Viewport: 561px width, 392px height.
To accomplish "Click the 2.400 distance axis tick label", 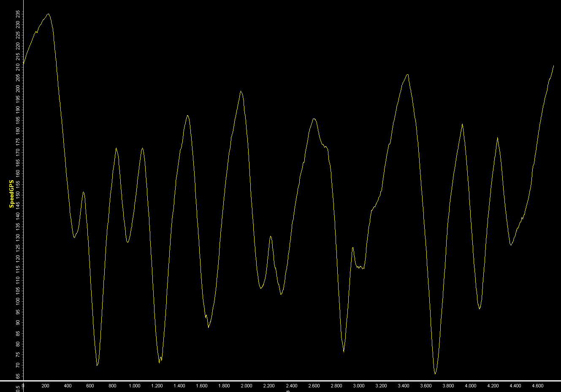I will coord(291,386).
